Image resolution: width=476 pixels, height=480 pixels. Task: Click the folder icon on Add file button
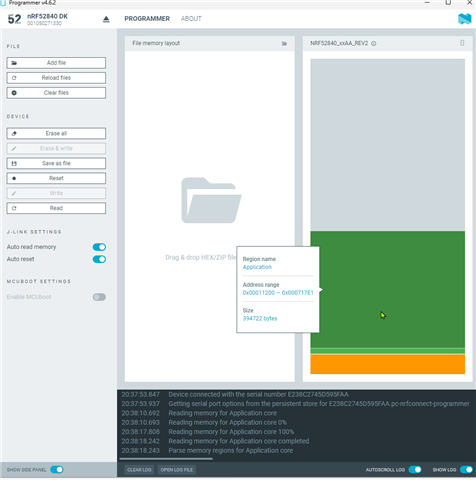14,63
